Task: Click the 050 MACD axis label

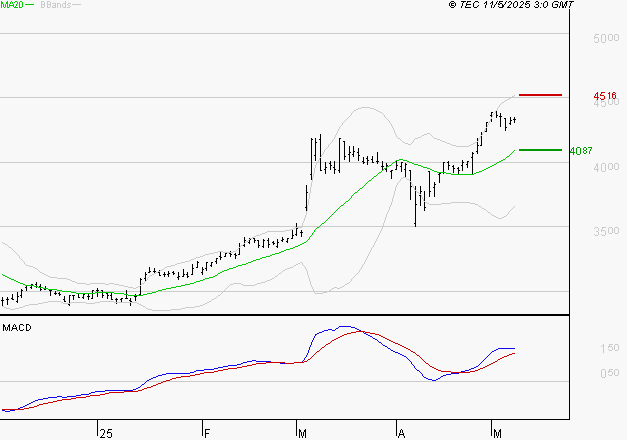Action: tap(610, 373)
